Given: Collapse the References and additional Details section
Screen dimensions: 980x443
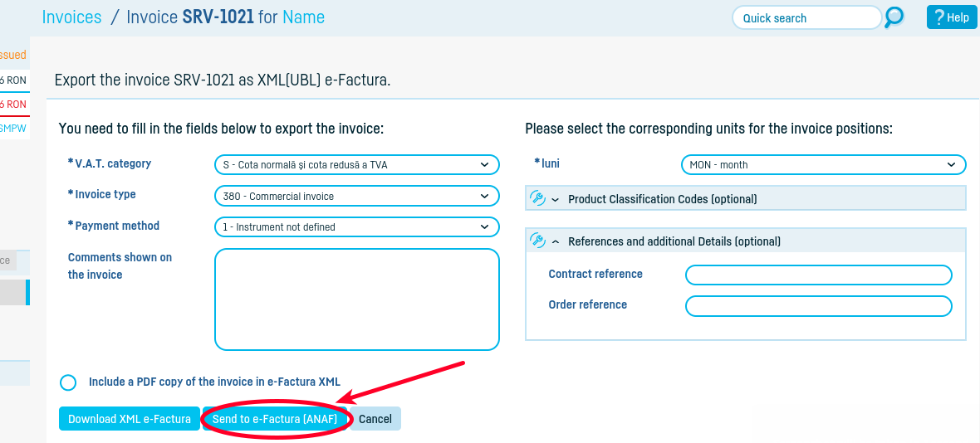Looking at the screenshot, I should tap(674, 241).
